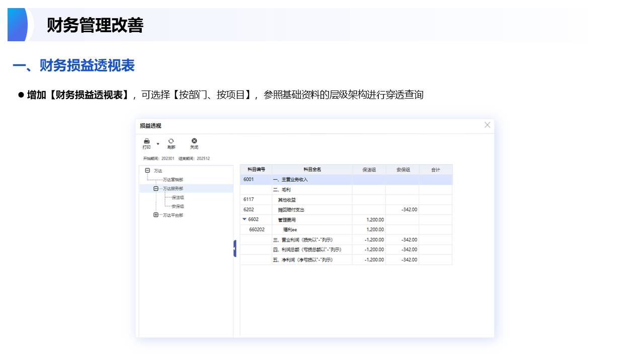Click the 科目全名 column header
The height and width of the screenshot is (362, 644).
click(x=312, y=170)
